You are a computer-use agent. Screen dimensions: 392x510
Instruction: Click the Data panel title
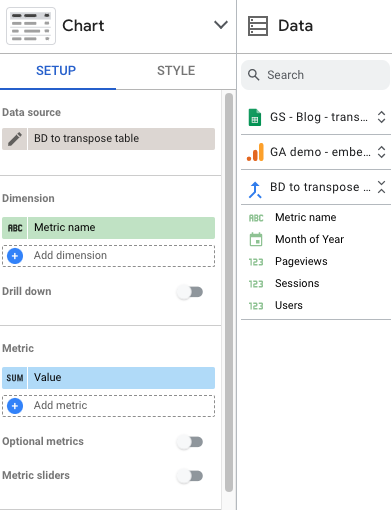[296, 26]
